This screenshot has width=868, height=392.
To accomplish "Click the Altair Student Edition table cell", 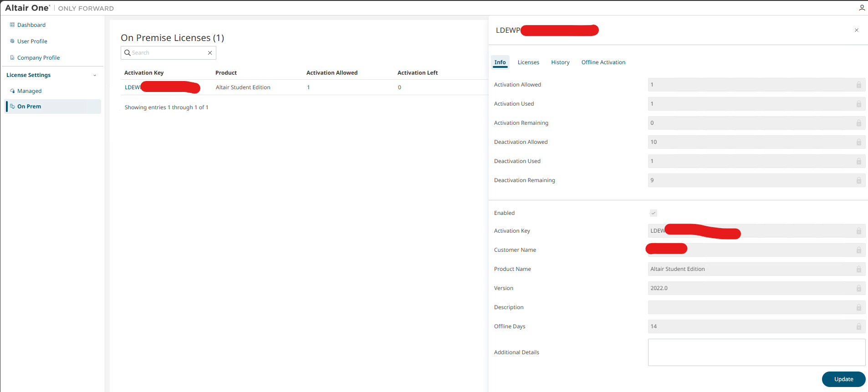I will 243,87.
